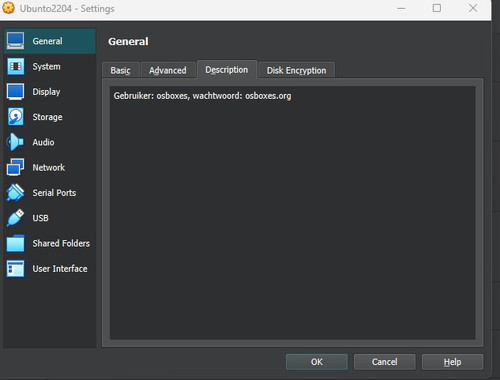Open the Disk Encryption tab
The width and height of the screenshot is (500, 380).
pos(296,70)
